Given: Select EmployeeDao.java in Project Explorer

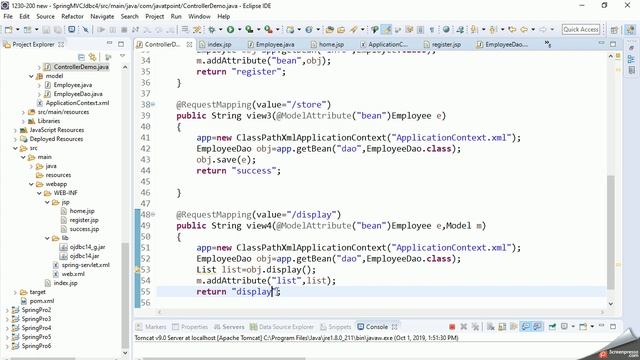Looking at the screenshot, I should pos(78,94).
